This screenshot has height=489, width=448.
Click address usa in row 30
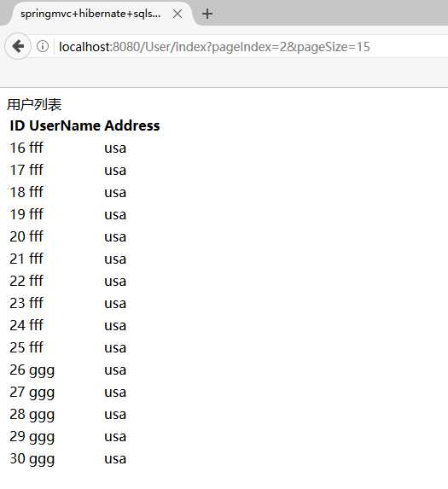[x=115, y=459]
